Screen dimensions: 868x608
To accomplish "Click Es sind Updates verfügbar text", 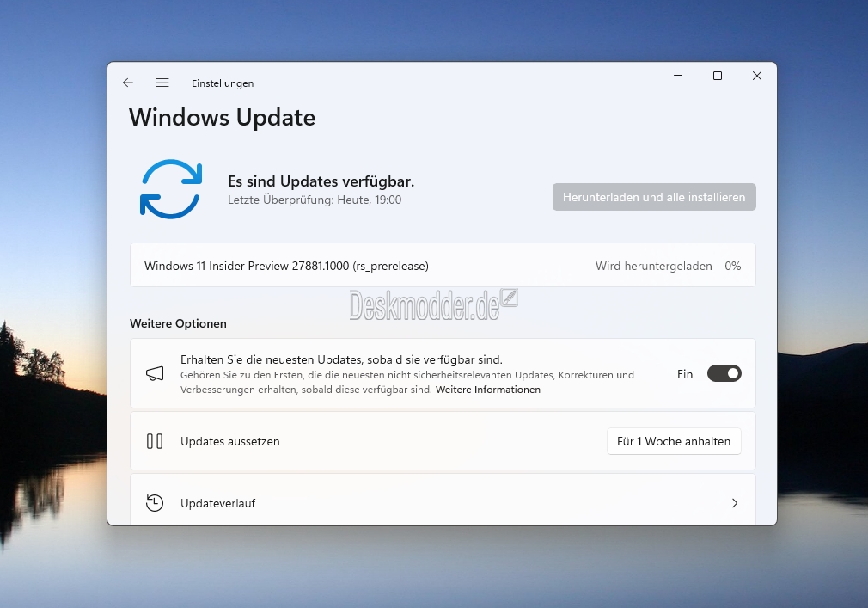I will 321,181.
